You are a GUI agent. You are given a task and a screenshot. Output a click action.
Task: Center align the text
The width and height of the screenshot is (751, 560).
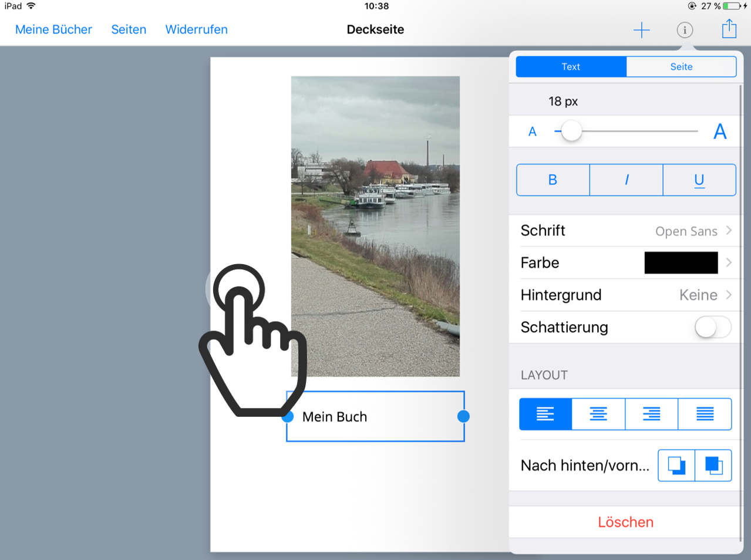coord(598,414)
